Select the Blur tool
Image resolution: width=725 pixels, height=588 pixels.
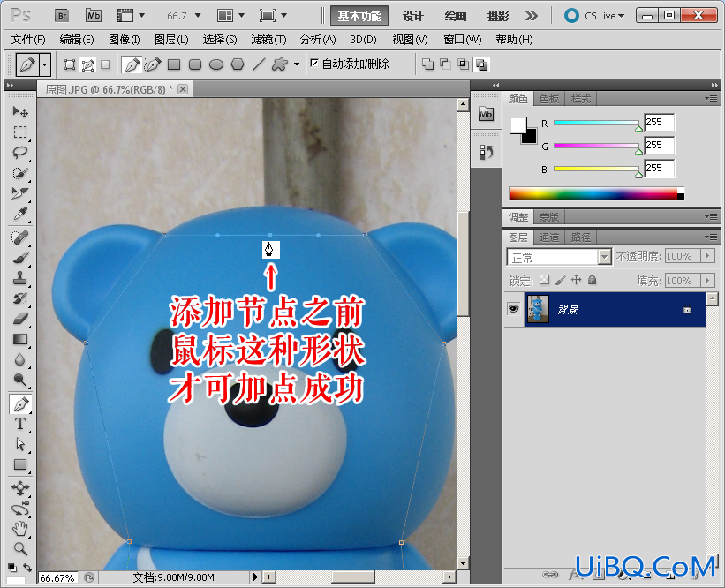[20, 359]
